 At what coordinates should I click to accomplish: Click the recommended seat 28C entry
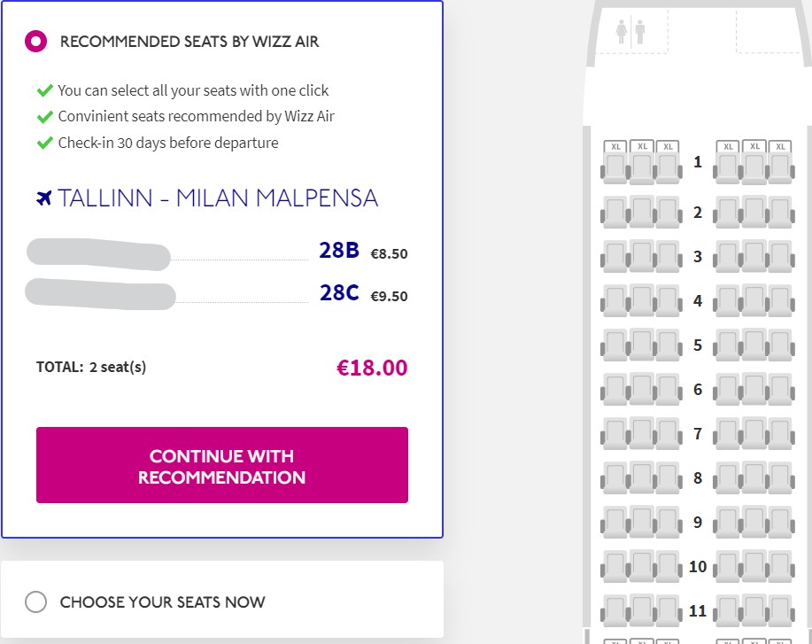(x=339, y=293)
